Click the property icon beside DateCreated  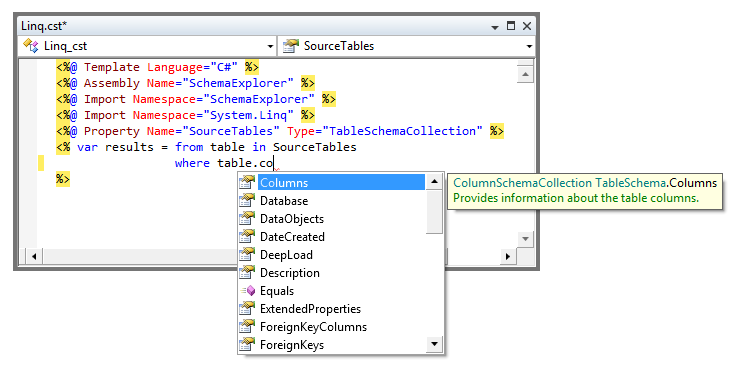(x=247, y=236)
